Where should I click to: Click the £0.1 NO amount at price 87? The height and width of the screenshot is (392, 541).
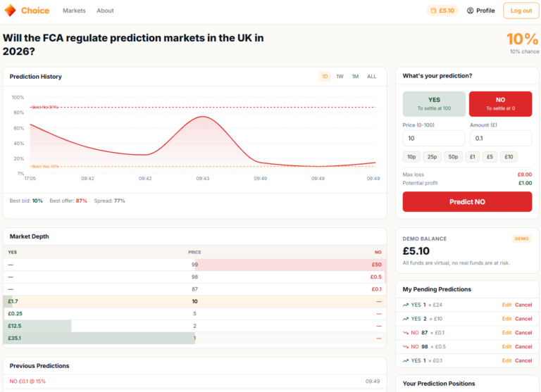(376, 289)
